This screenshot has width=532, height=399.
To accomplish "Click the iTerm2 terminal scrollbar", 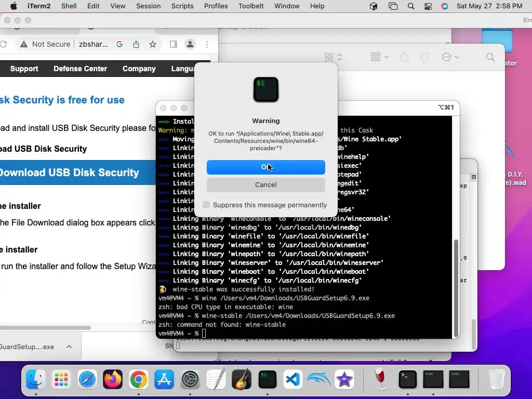I will [456, 288].
